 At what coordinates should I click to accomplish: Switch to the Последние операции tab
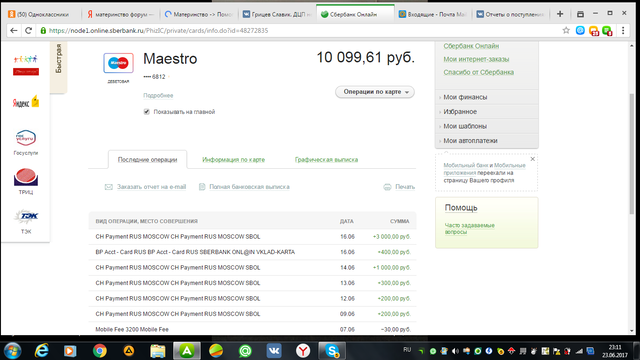pyautogui.click(x=147, y=160)
